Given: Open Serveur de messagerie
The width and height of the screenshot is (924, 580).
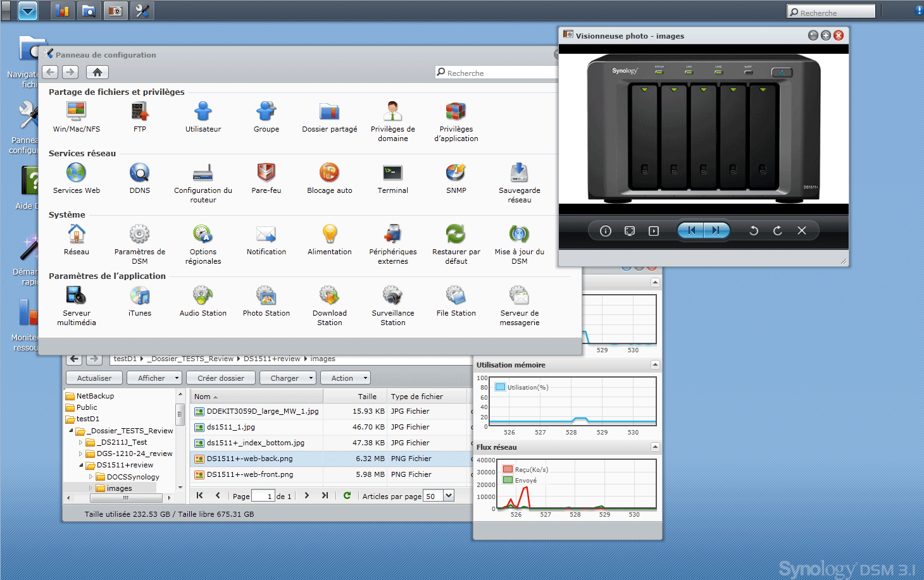Looking at the screenshot, I should [519, 295].
